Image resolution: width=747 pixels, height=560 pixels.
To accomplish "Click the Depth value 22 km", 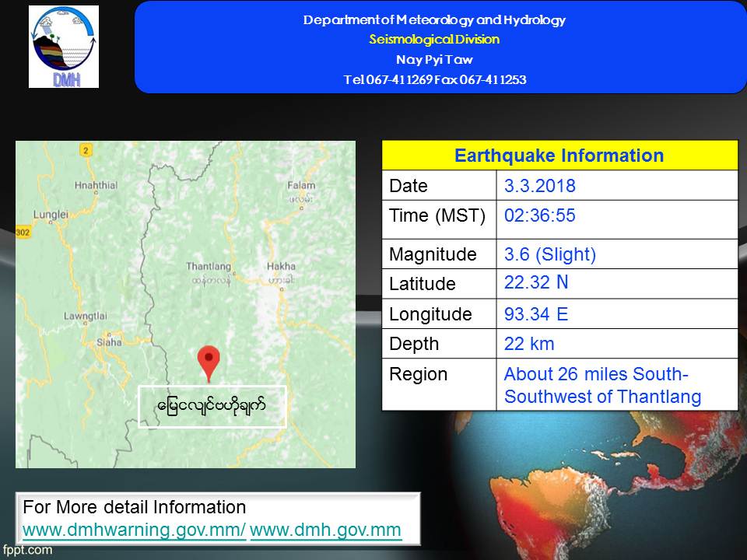I will [529, 344].
